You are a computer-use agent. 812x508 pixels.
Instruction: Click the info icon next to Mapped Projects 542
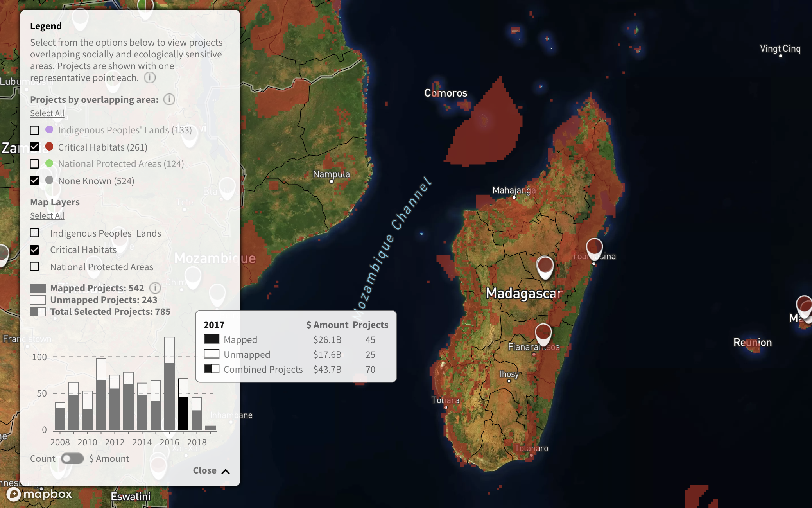point(154,288)
